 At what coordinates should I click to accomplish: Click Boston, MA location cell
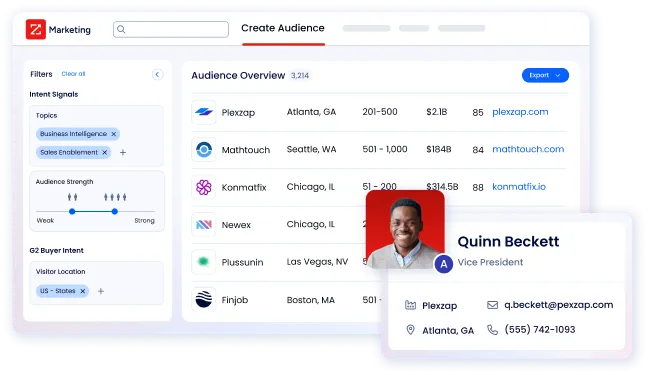click(x=310, y=300)
